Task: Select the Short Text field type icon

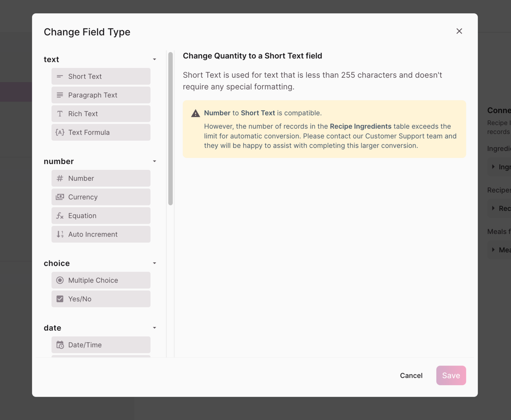Action: pyautogui.click(x=60, y=76)
